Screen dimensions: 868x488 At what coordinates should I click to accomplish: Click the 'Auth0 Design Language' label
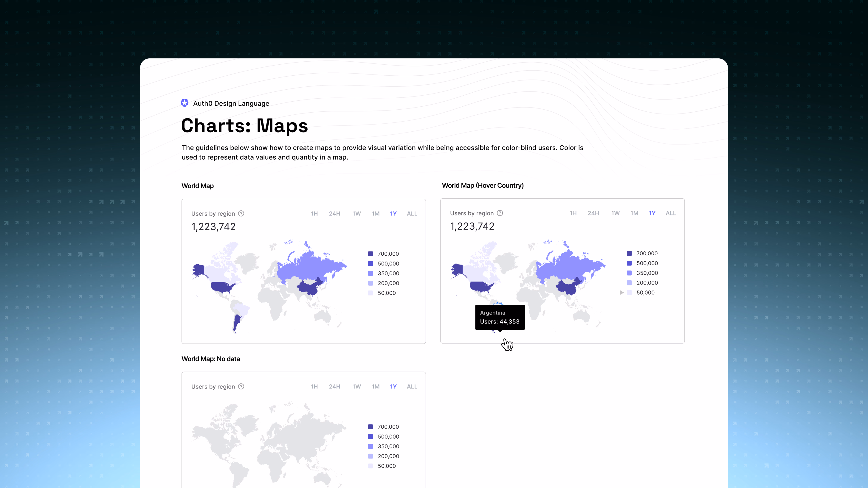[x=231, y=103]
